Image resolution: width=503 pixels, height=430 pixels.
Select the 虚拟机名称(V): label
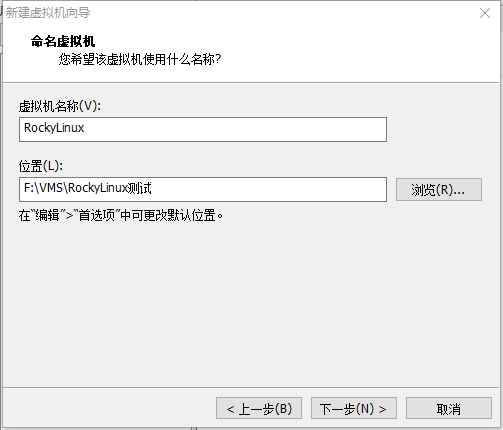[x=60, y=106]
